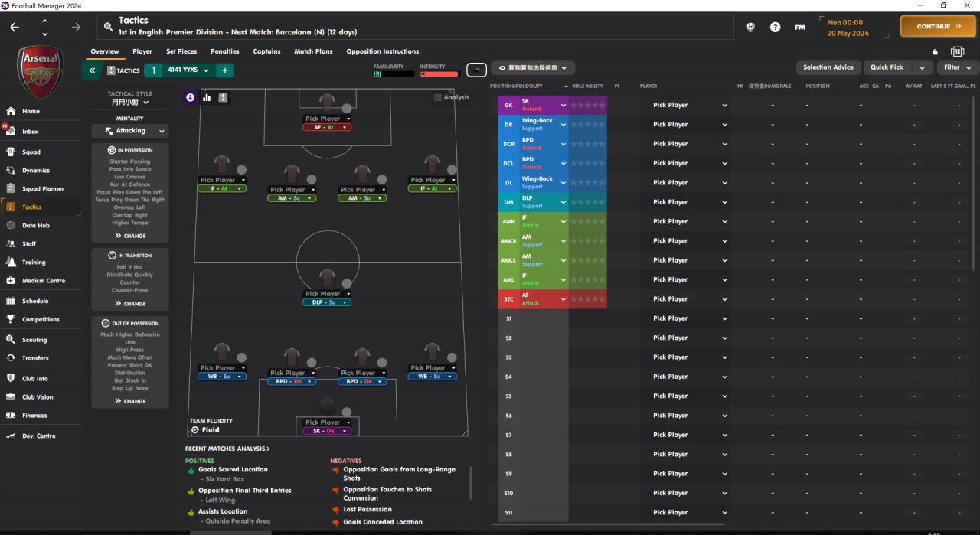Open the Squad screen from the sidebar
This screenshot has width=980, height=535.
click(31, 152)
